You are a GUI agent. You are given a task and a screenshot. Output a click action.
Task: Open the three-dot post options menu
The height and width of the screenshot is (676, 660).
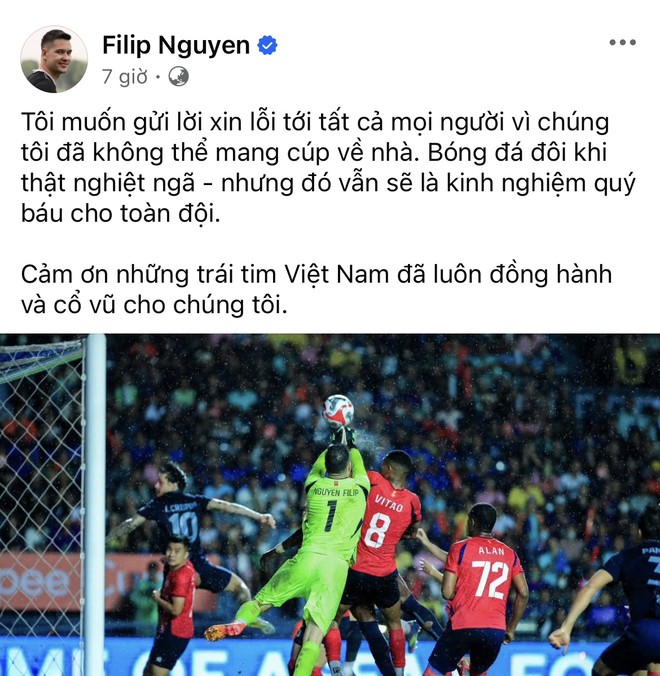point(622,42)
